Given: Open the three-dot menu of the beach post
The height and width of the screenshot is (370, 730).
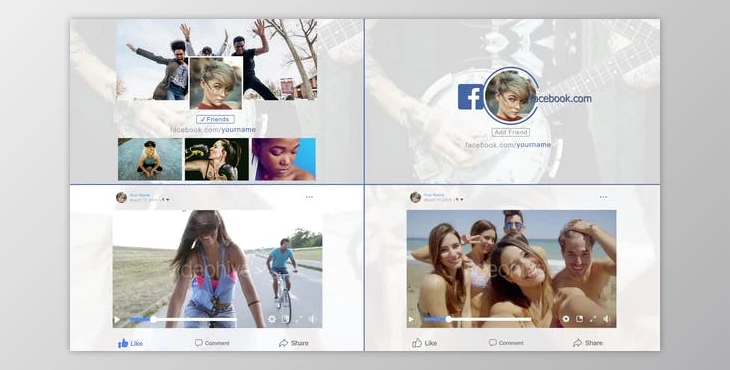Looking at the screenshot, I should click(x=603, y=197).
